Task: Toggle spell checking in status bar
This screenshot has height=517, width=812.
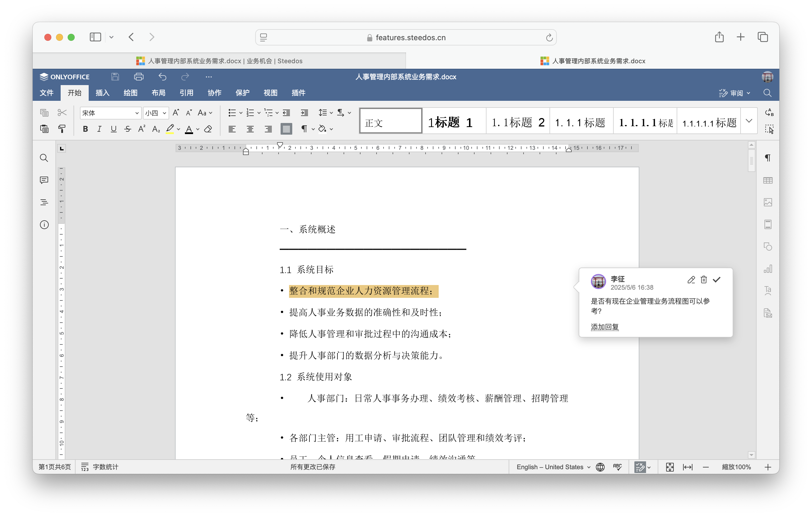Action: coord(617,467)
